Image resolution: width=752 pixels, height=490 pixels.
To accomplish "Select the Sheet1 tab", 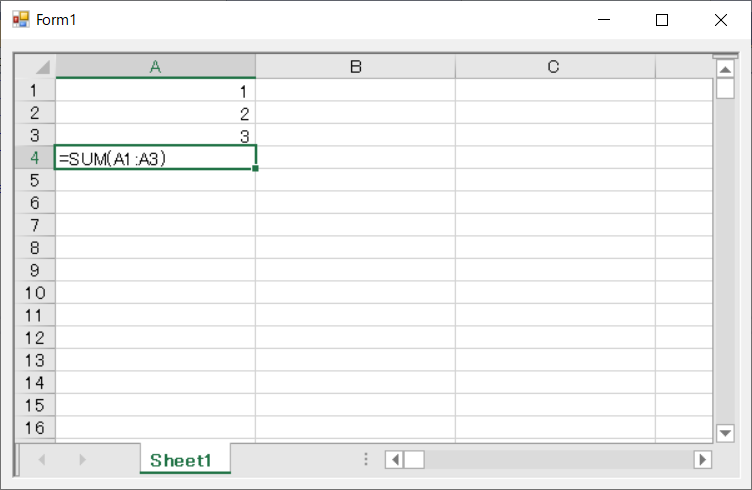I will (x=182, y=460).
